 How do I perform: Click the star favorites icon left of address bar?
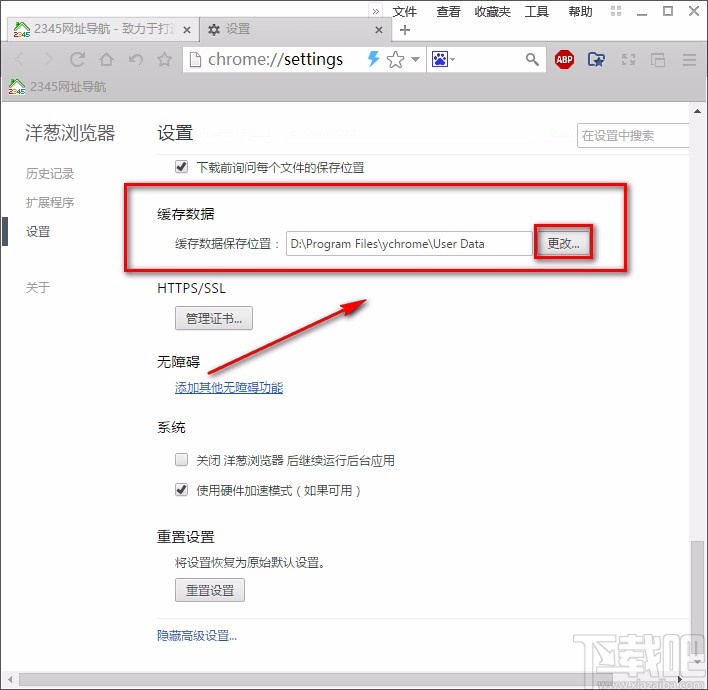164,59
